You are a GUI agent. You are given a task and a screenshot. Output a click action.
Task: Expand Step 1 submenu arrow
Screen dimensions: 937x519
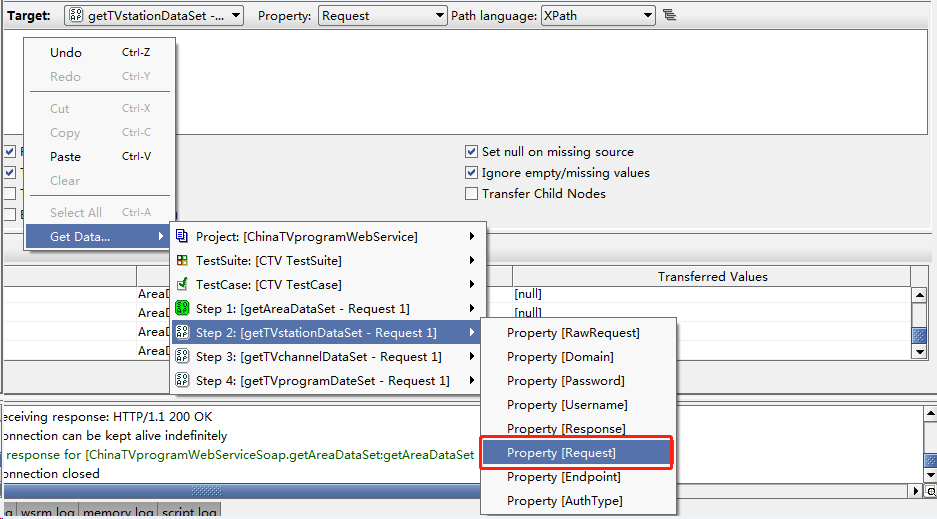[472, 308]
